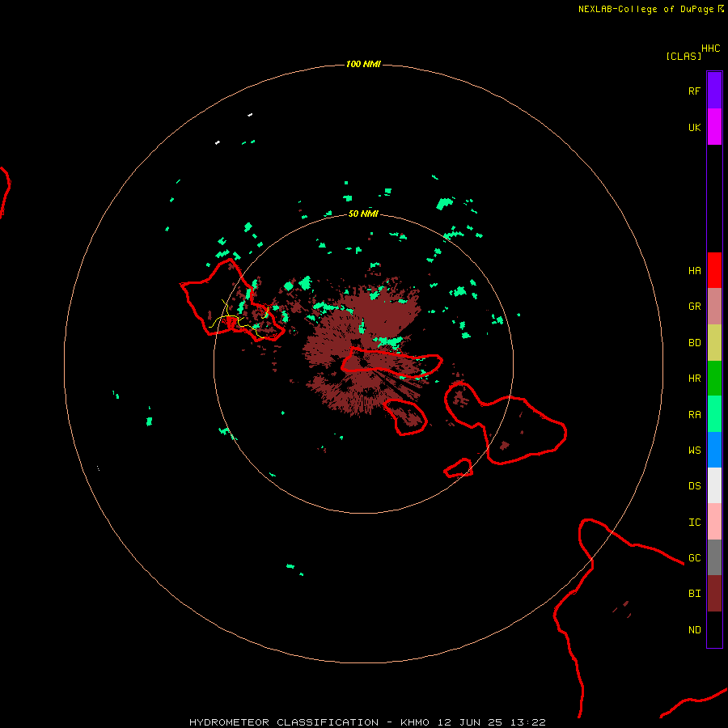The image size is (728, 728).
Task: Click the BI legend label
Action: coord(694,594)
